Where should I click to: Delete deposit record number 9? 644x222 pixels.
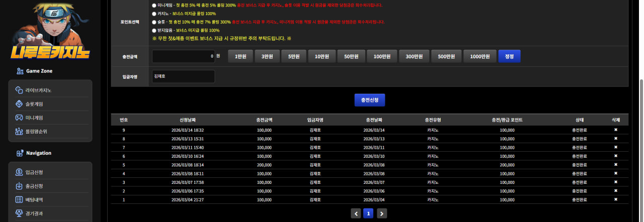(615, 130)
